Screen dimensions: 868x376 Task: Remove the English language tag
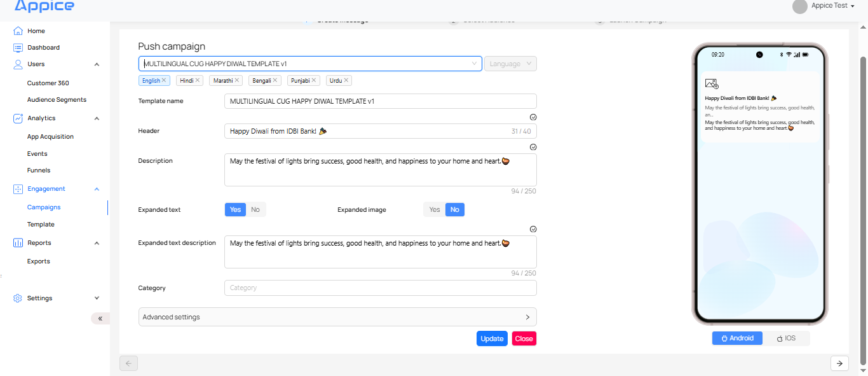click(164, 80)
